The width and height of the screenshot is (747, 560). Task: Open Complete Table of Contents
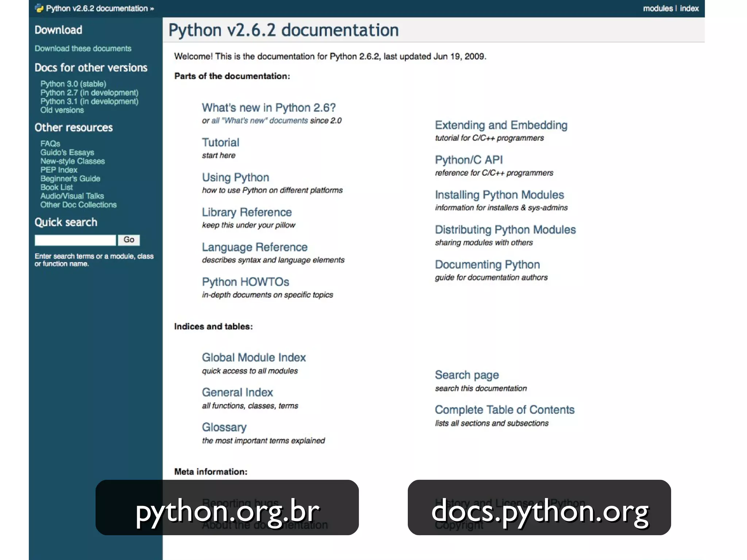(x=505, y=410)
